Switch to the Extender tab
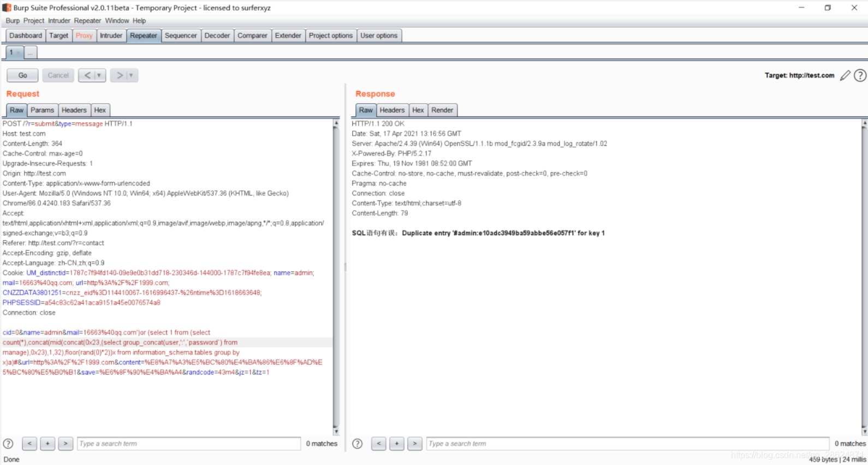Viewport: 868px width, 465px height. [x=288, y=35]
